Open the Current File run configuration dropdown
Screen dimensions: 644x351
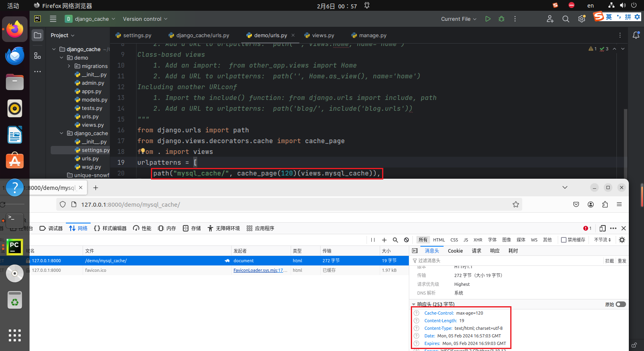click(x=458, y=19)
